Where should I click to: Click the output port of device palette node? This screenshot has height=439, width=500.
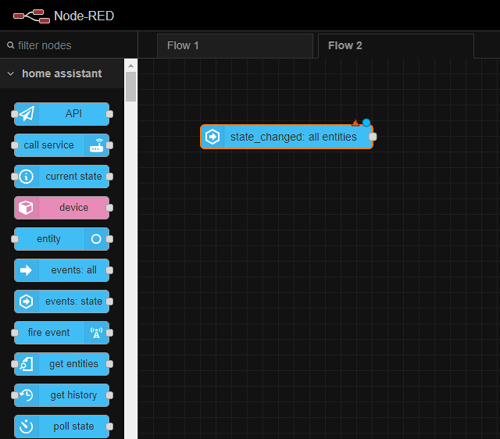click(x=109, y=208)
